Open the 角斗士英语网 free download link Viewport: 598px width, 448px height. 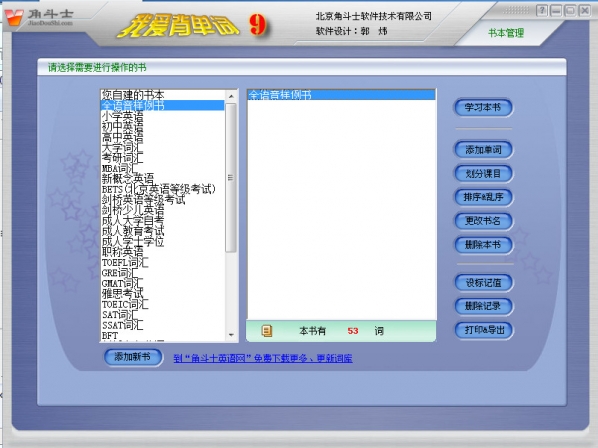(x=263, y=358)
